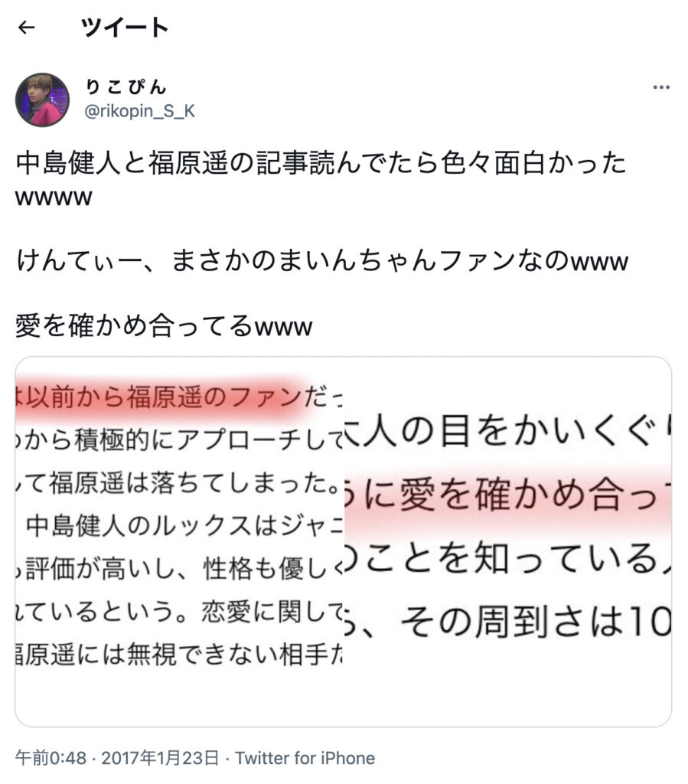Click the tweet line 愛を確かめ合ってるwww
Screen dimensions: 688x784
point(164,325)
